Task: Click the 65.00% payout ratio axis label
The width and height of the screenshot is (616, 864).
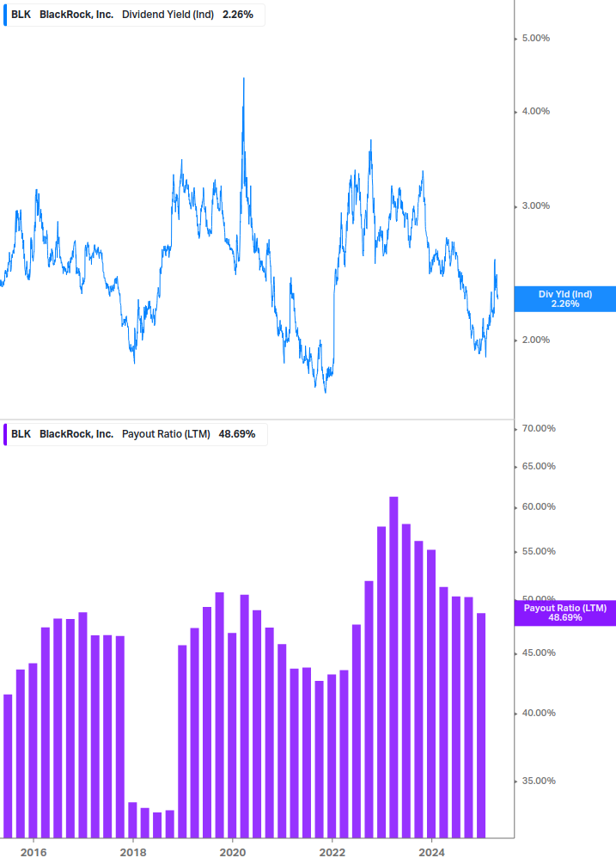Action: [539, 466]
